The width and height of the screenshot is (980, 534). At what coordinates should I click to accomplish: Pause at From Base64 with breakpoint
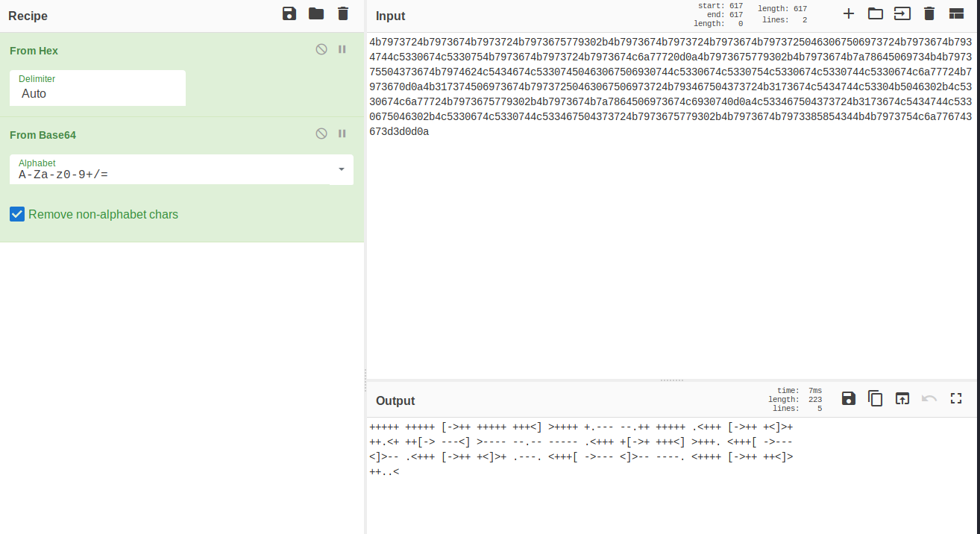(x=342, y=133)
